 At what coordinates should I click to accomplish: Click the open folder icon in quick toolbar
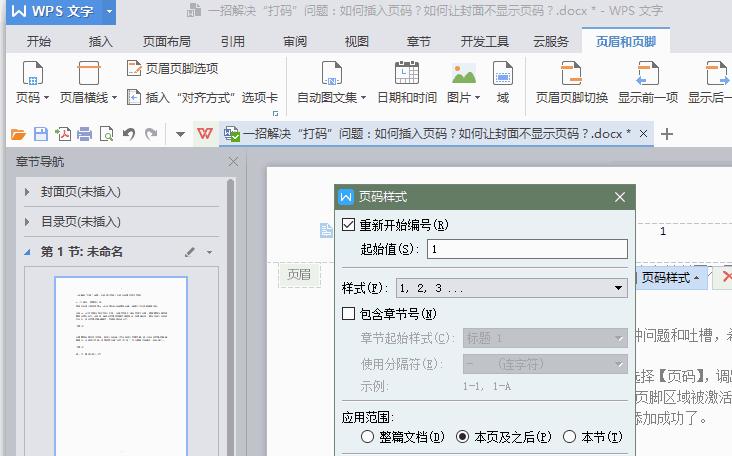click(18, 134)
